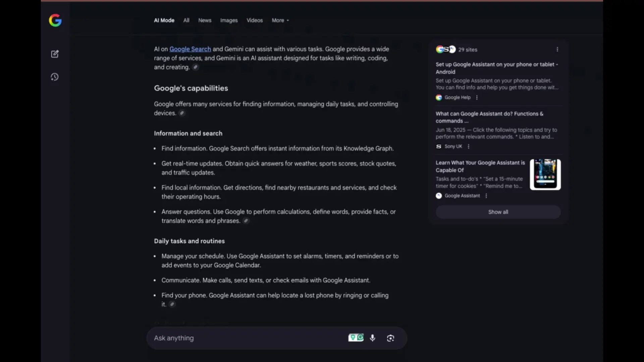Select the Videos tab

pos(255,20)
